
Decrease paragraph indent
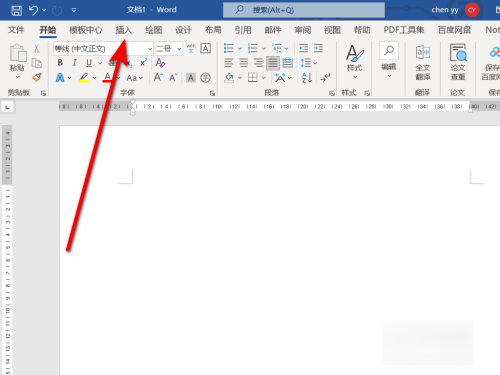[304, 48]
